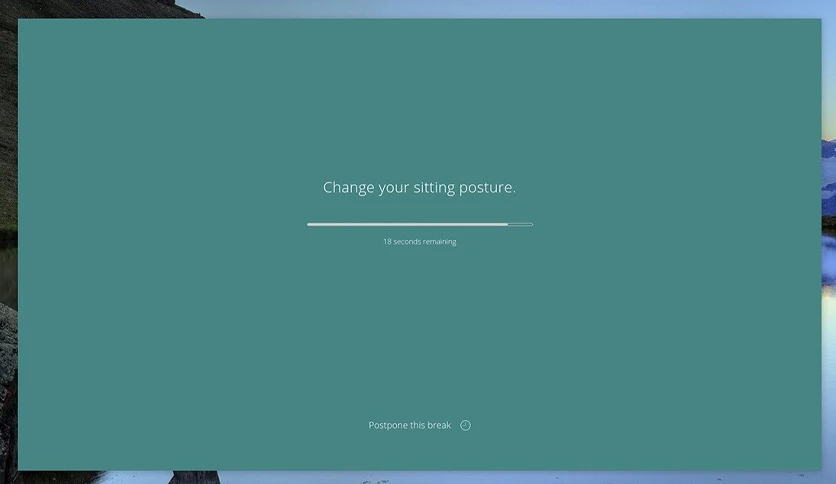Image resolution: width=836 pixels, height=484 pixels.
Task: Click the clock icon beside Postpone this break
Action: (x=465, y=425)
